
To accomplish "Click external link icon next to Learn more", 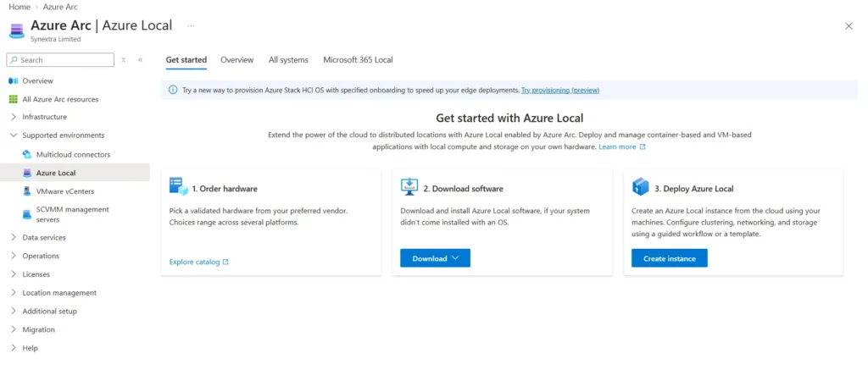I will click(643, 147).
